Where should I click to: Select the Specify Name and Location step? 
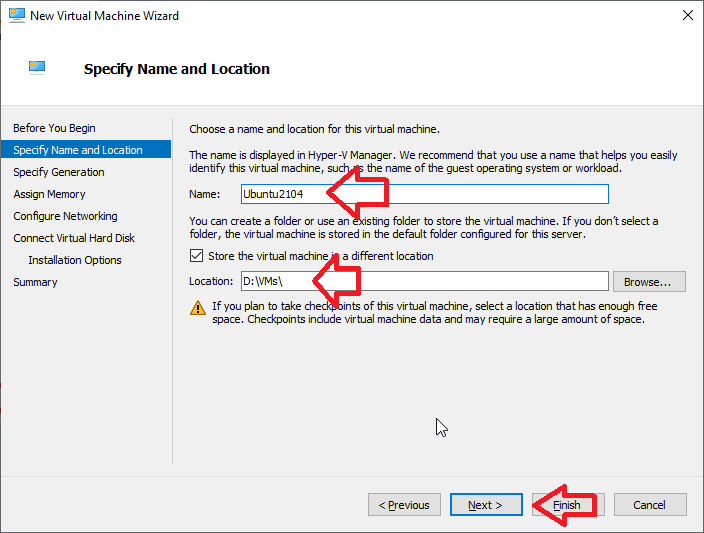pyautogui.click(x=78, y=150)
